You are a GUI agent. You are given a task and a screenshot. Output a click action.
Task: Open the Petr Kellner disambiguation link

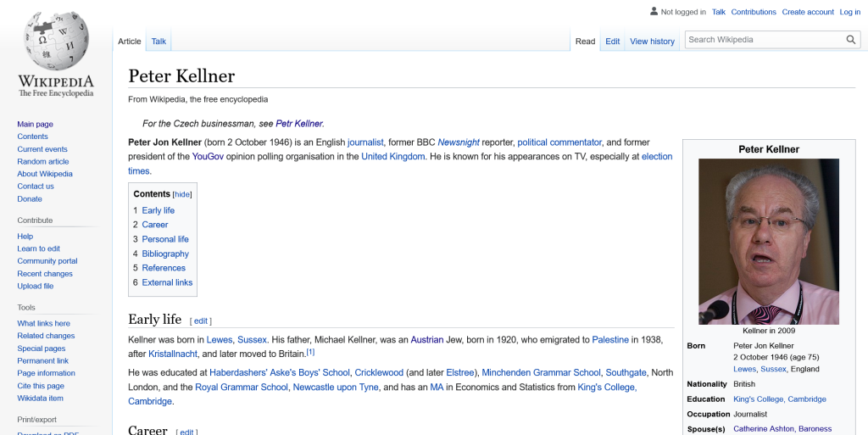point(299,124)
